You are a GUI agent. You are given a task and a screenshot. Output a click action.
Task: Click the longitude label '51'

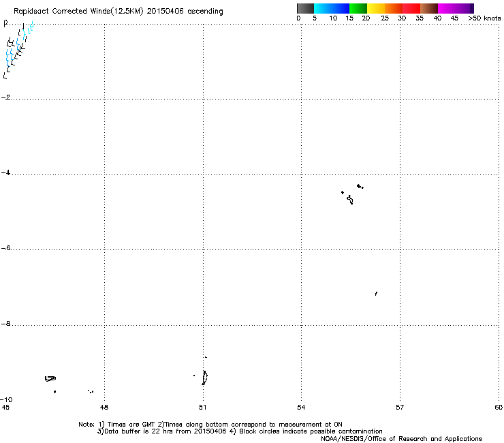pos(202,408)
